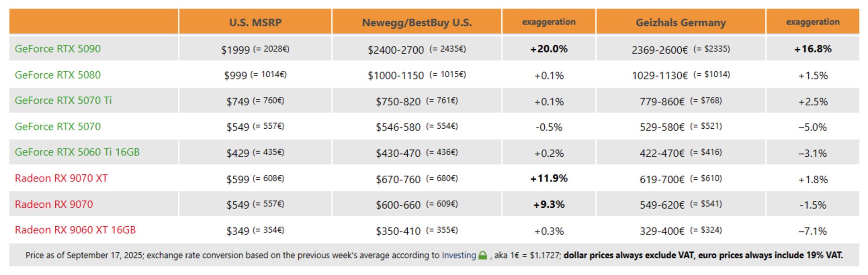
Task: Click the GeForce RTX 5070 Ti link
Action: (x=63, y=100)
